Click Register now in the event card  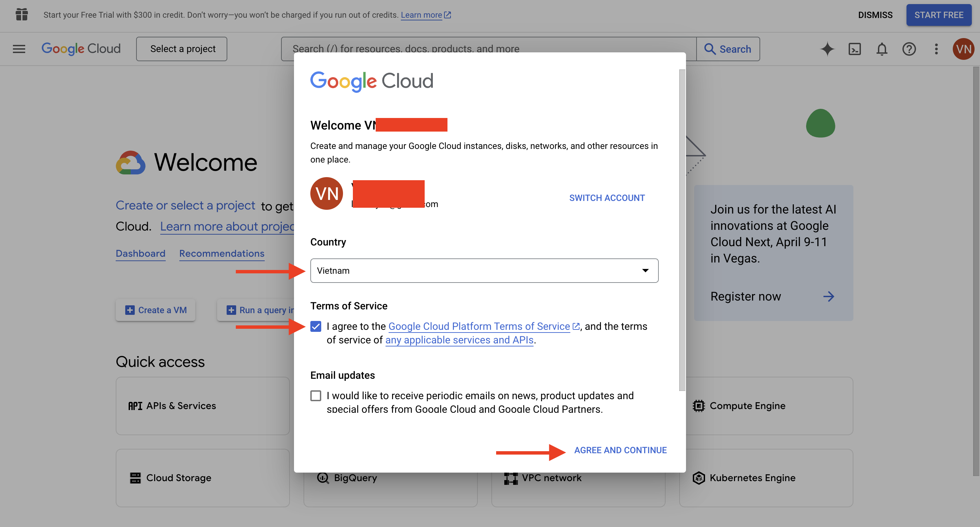[x=746, y=296]
